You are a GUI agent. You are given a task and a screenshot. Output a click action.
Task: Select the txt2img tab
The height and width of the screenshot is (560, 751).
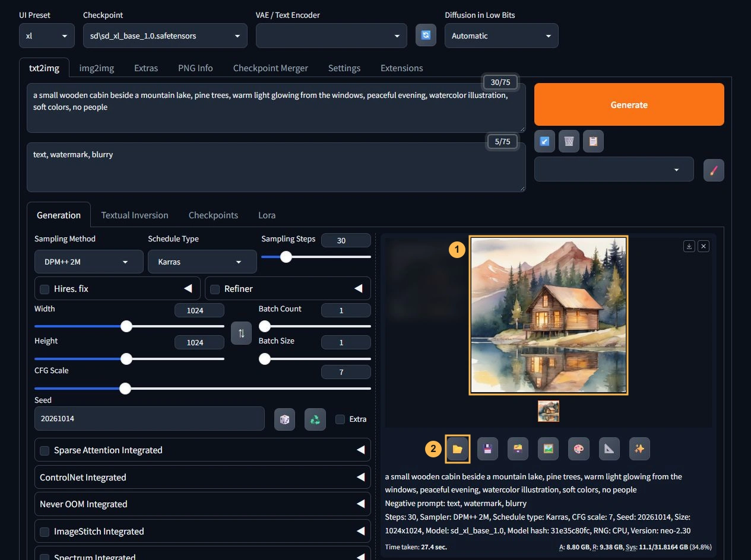click(44, 68)
